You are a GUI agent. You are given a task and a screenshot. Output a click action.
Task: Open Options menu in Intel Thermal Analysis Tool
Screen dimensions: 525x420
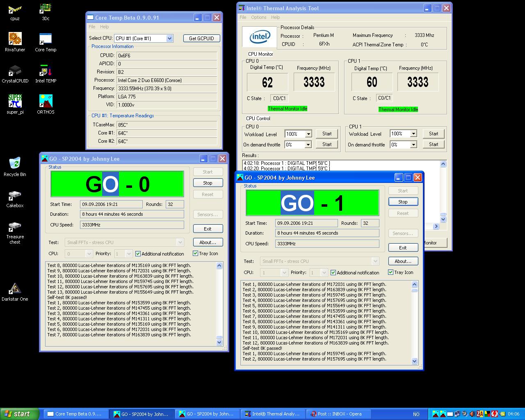259,17
